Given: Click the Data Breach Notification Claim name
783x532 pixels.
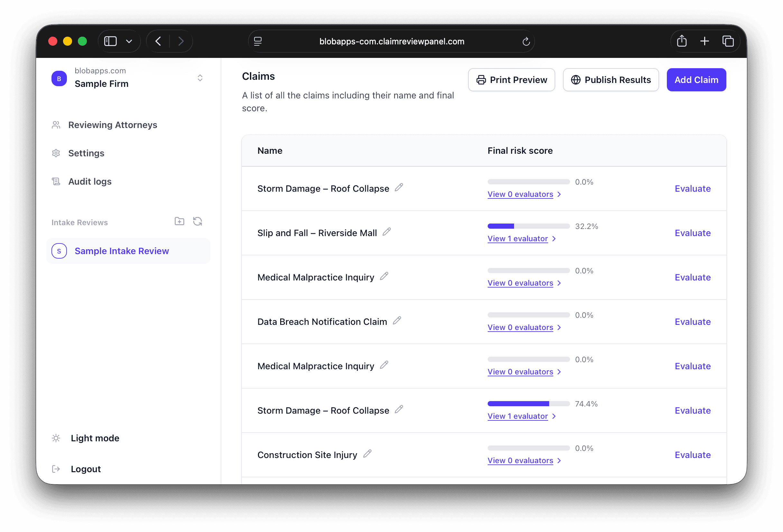Looking at the screenshot, I should [322, 322].
